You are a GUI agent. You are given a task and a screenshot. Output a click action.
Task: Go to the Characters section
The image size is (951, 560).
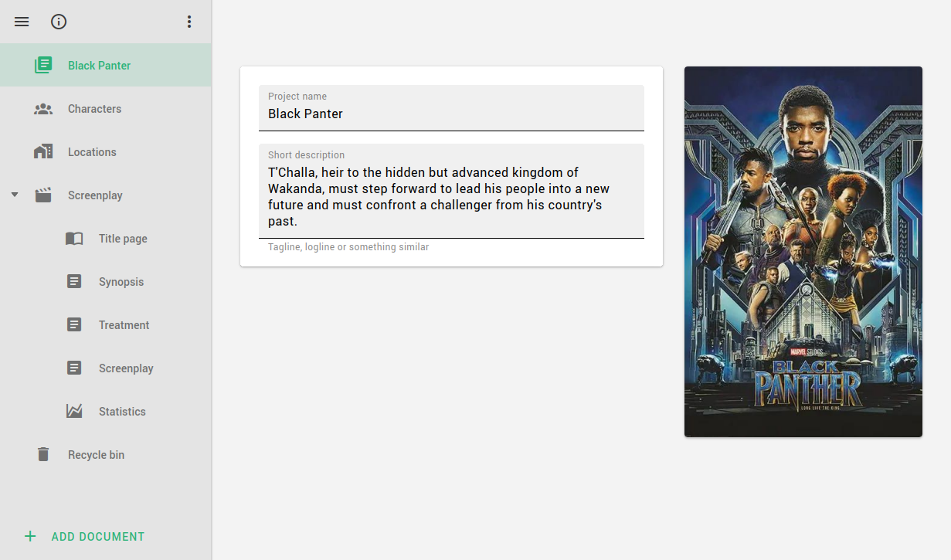click(x=106, y=109)
